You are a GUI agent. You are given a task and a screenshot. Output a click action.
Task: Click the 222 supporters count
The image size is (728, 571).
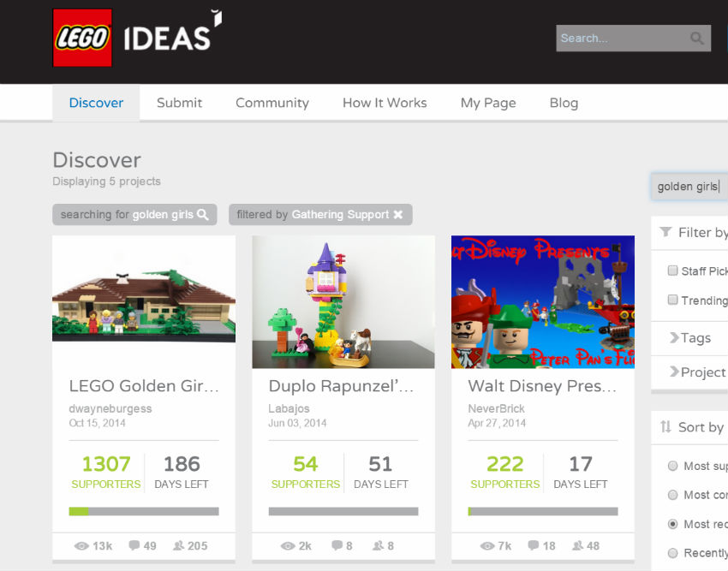click(x=504, y=464)
